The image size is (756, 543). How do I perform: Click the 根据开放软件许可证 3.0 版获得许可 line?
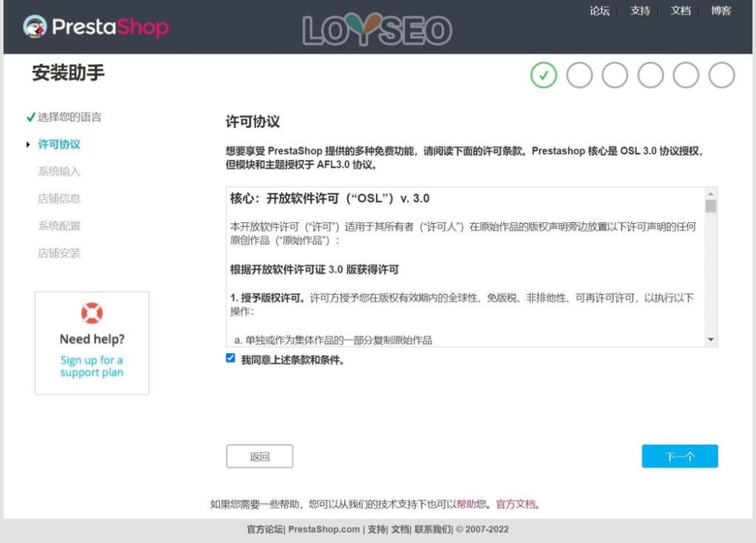point(314,269)
